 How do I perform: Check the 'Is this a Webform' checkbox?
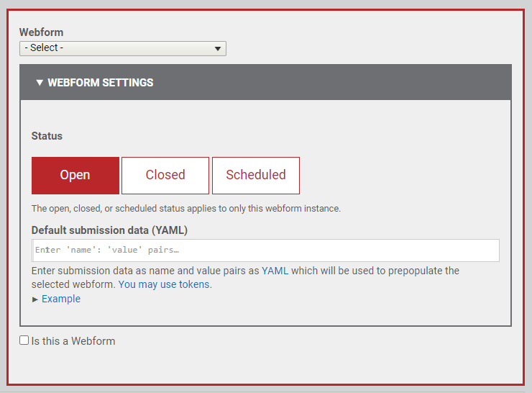tap(24, 340)
